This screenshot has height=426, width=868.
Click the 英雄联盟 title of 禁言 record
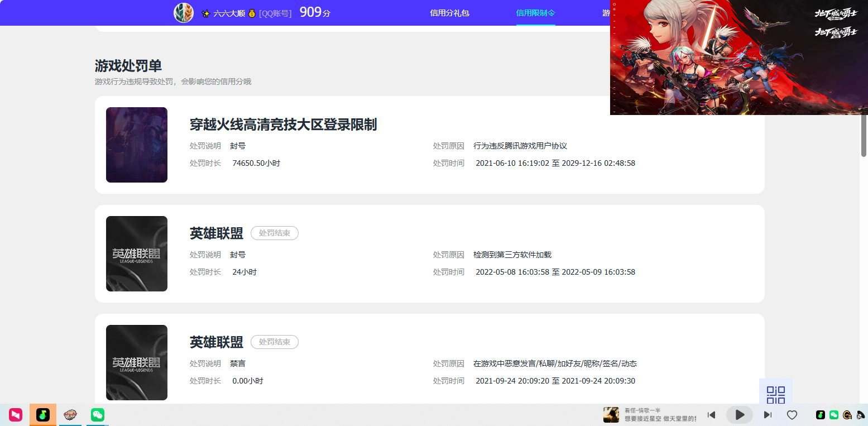[217, 342]
